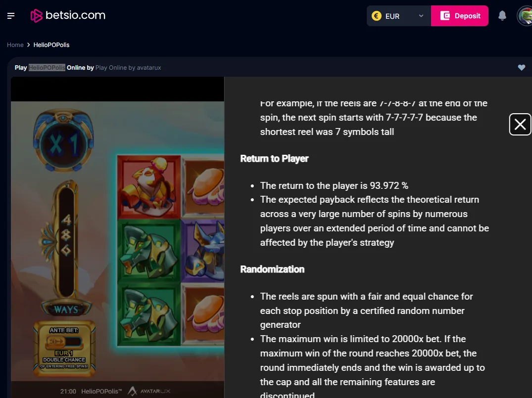Add HelioPOPolis to favorites with heart

tap(522, 67)
